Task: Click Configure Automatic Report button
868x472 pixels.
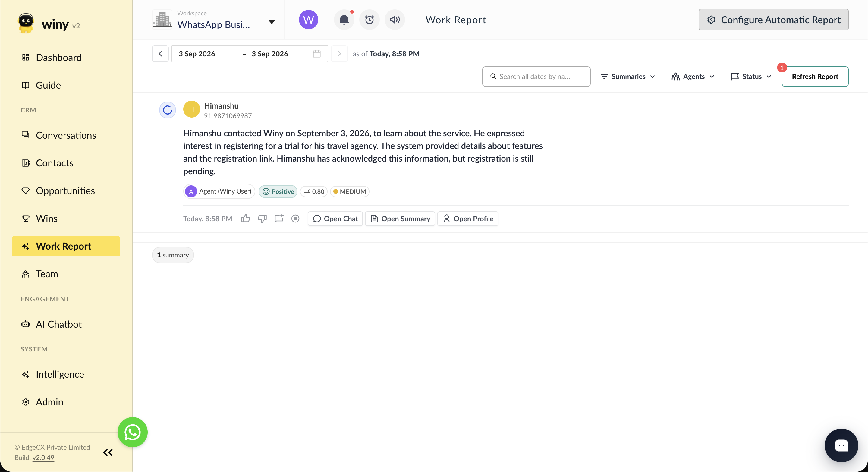Action: (x=773, y=20)
